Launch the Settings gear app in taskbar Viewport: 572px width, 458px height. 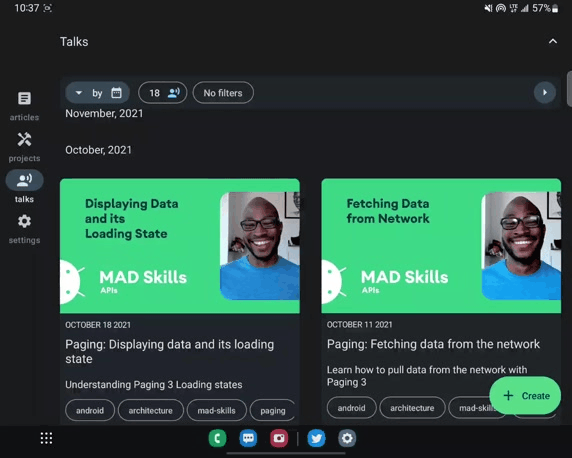347,438
